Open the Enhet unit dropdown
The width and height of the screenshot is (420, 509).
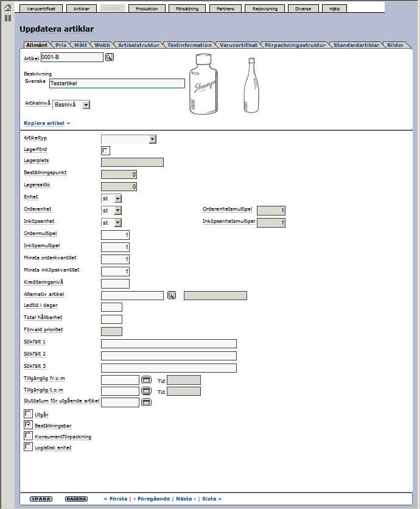coord(111,198)
